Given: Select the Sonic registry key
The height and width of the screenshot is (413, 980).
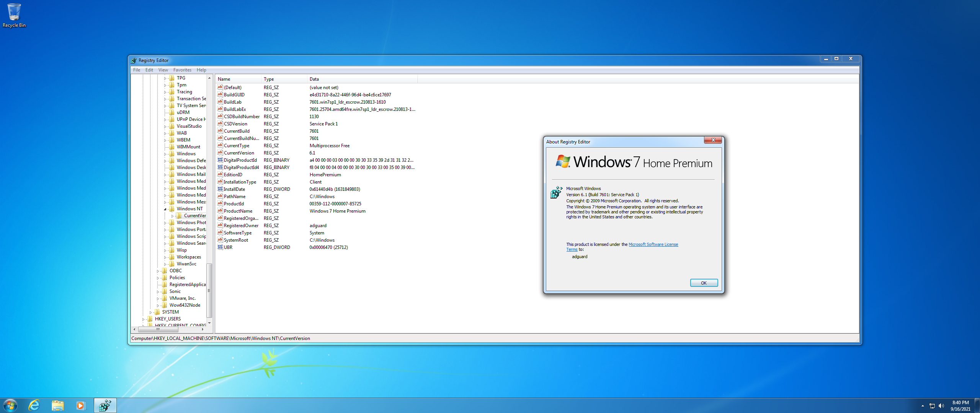Looking at the screenshot, I should coord(175,291).
